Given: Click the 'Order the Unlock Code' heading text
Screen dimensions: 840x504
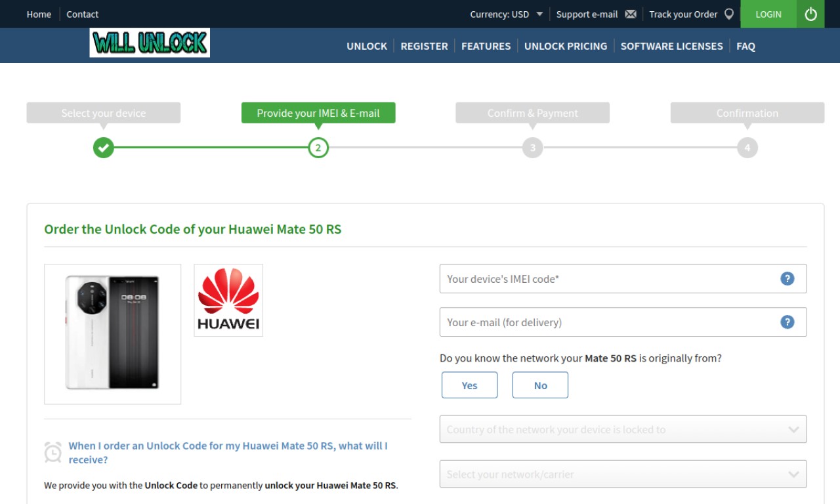Looking at the screenshot, I should [x=193, y=229].
